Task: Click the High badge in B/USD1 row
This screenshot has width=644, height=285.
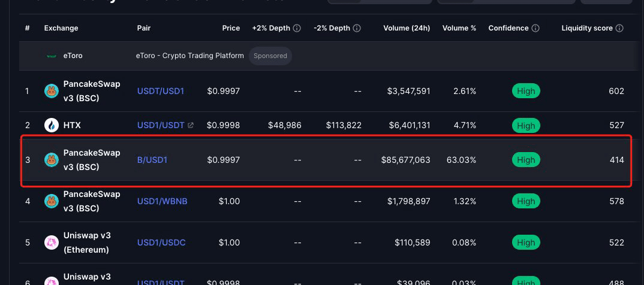Action: [526, 159]
